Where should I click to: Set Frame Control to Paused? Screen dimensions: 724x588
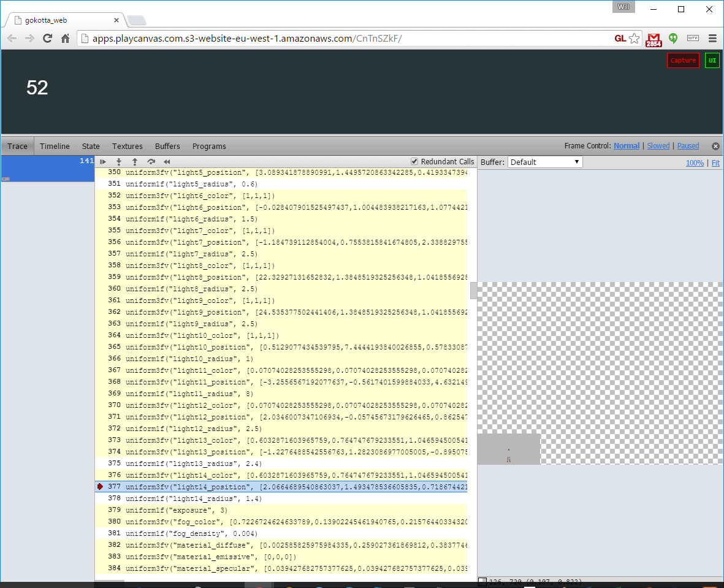coord(688,146)
